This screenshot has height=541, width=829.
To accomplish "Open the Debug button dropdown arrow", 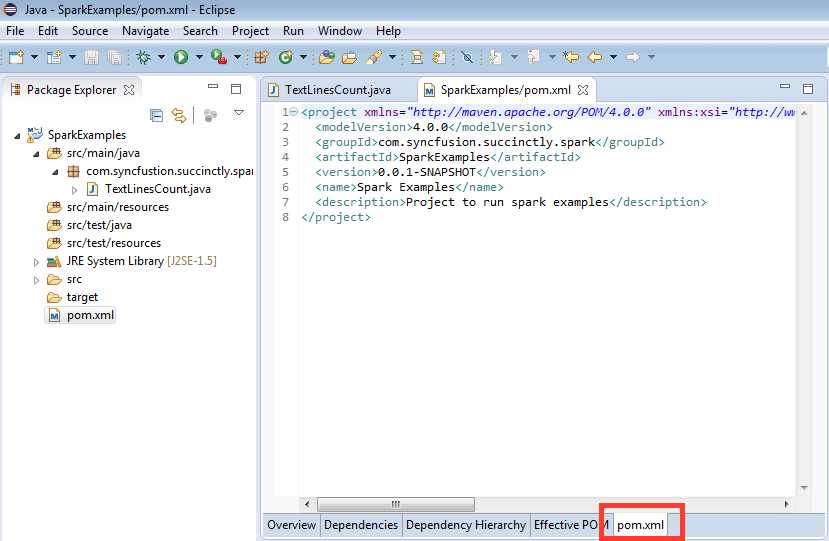I will pos(161,57).
